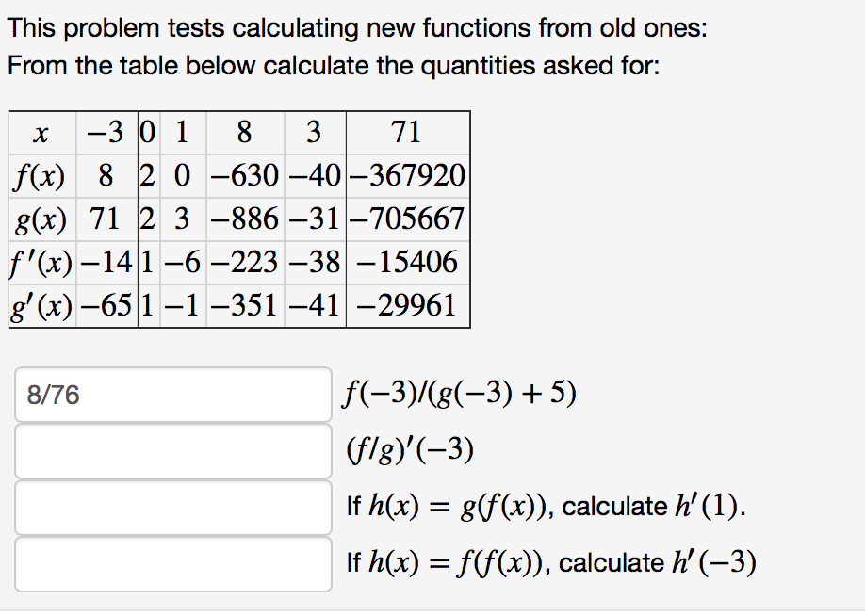Click the f'(x) row label
The width and height of the screenshot is (865, 616).
[x=41, y=262]
